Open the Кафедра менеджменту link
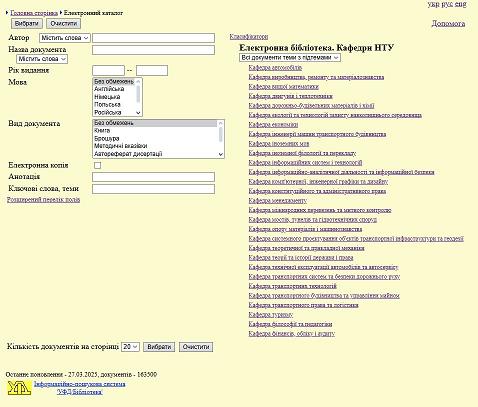478x407 pixels. pos(278,201)
